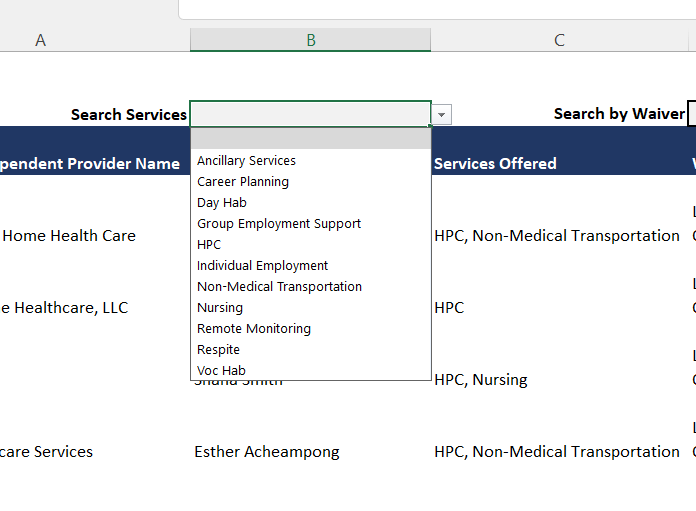Image resolution: width=696 pixels, height=511 pixels.
Task: Click the HPC, Nursing cell
Action: point(559,380)
